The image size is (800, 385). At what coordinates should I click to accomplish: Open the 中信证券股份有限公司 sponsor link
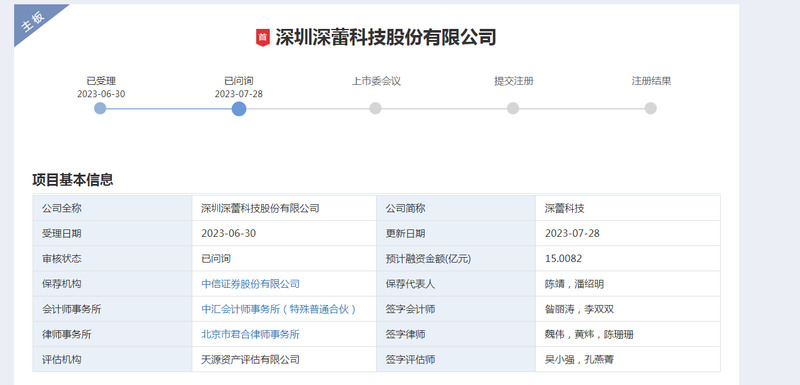(251, 284)
